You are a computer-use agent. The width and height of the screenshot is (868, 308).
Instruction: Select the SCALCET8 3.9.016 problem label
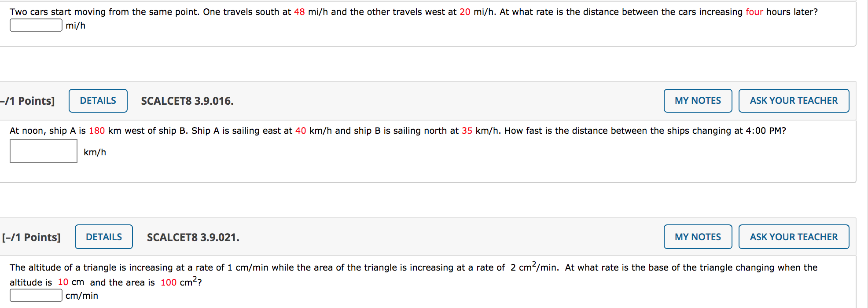pyautogui.click(x=187, y=100)
